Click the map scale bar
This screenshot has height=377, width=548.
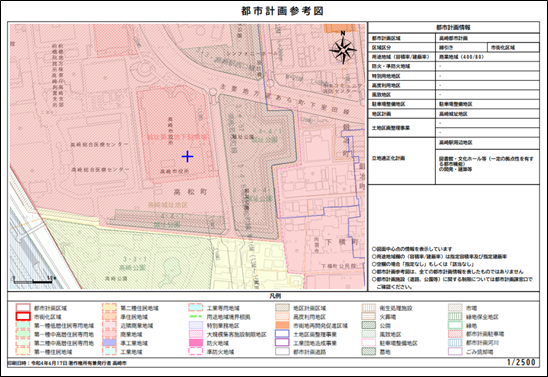[34, 280]
